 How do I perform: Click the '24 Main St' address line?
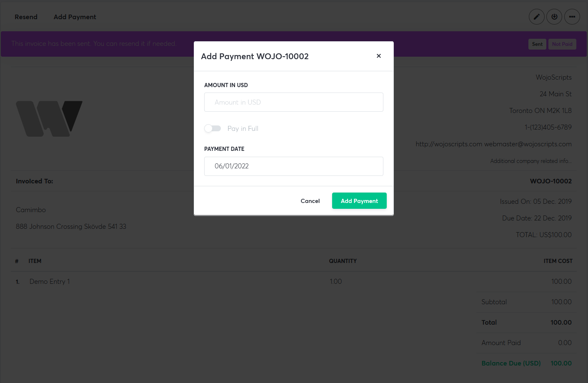click(555, 94)
